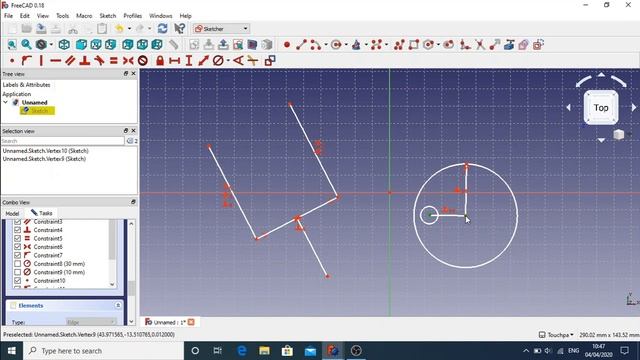
Task: Click the Top face of navigation cube
Action: (x=601, y=108)
